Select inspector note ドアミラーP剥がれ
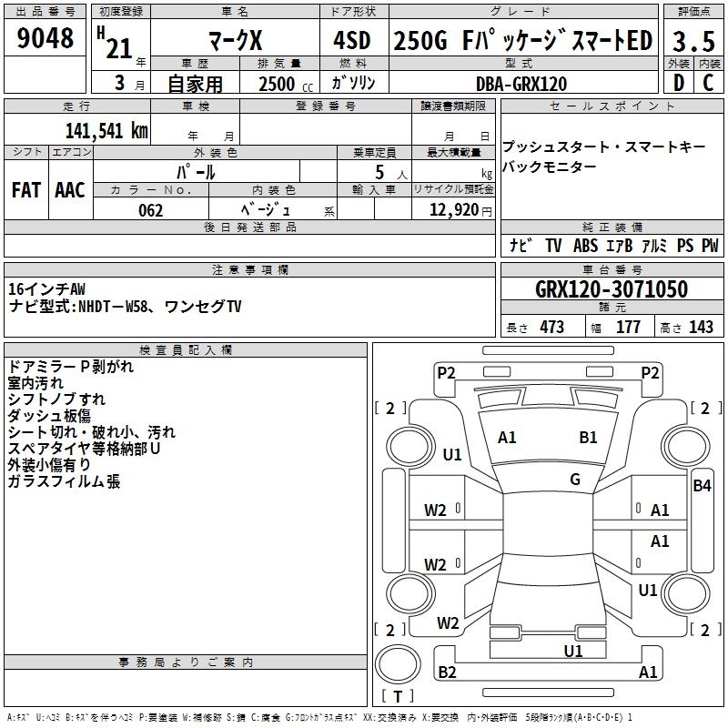The width and height of the screenshot is (728, 728). 71,367
